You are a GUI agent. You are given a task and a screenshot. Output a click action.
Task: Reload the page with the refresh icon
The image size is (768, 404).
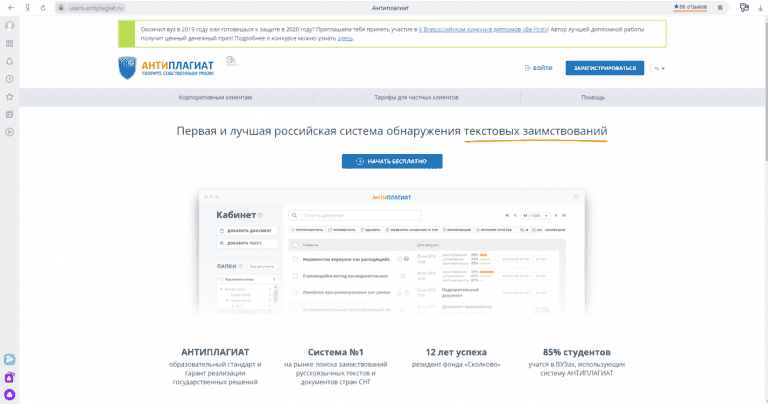click(43, 7)
